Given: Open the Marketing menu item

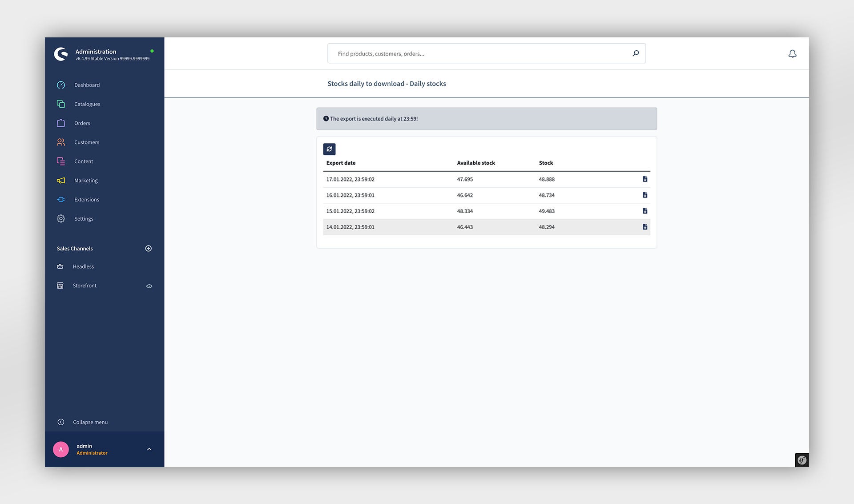Looking at the screenshot, I should pos(86,181).
